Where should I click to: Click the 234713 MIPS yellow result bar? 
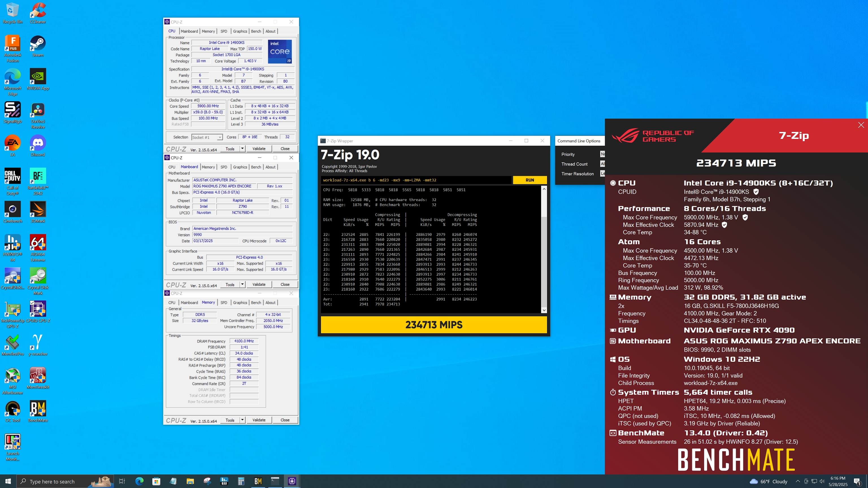point(434,325)
